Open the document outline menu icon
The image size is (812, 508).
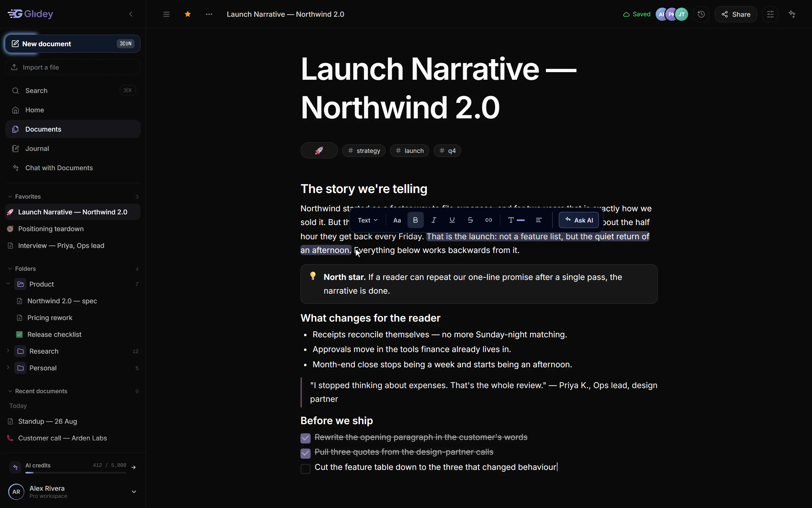pyautogui.click(x=166, y=14)
